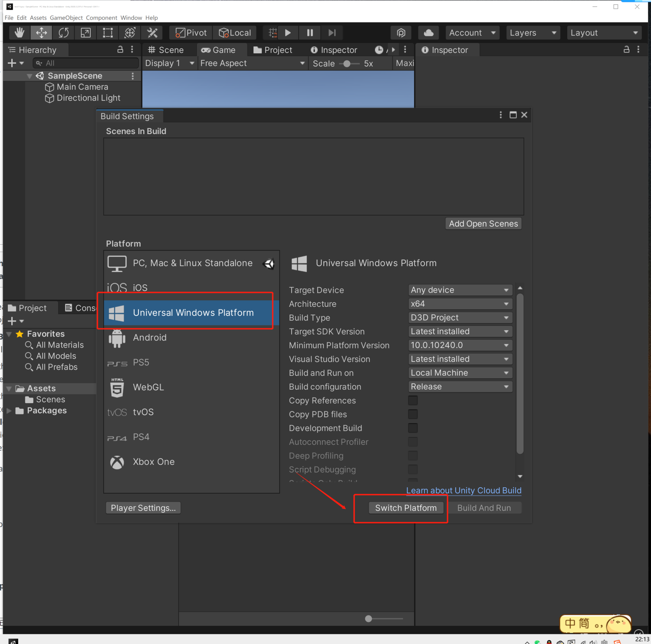This screenshot has height=644, width=651.
Task: Open the Layers dropdown
Action: tap(533, 33)
